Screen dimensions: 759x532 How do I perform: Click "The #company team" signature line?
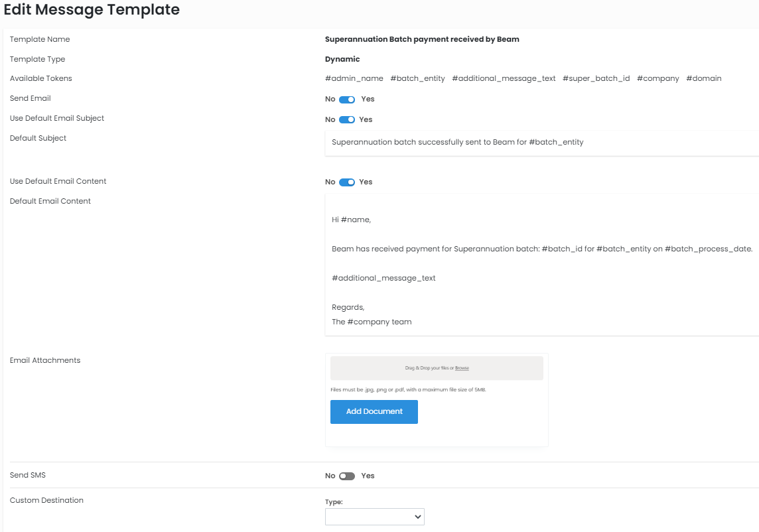point(372,322)
